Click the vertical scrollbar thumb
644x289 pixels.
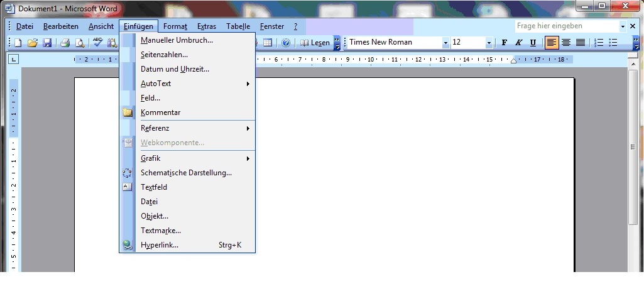[x=633, y=147]
